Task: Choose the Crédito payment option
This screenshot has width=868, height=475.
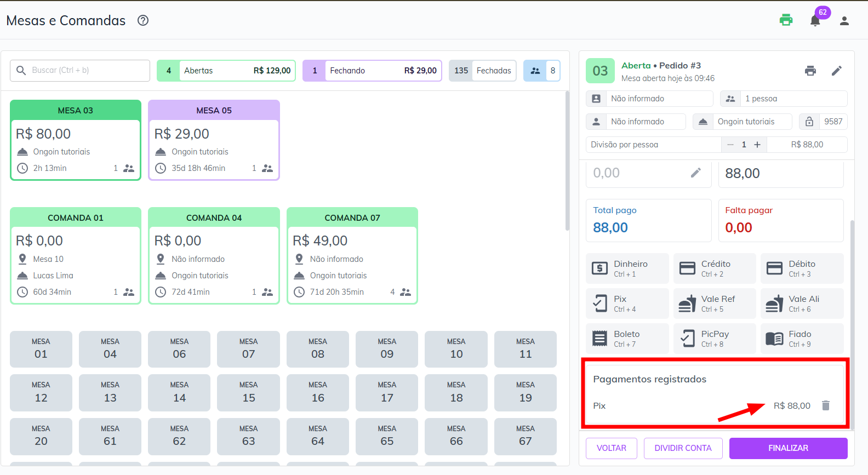Action: coord(714,268)
